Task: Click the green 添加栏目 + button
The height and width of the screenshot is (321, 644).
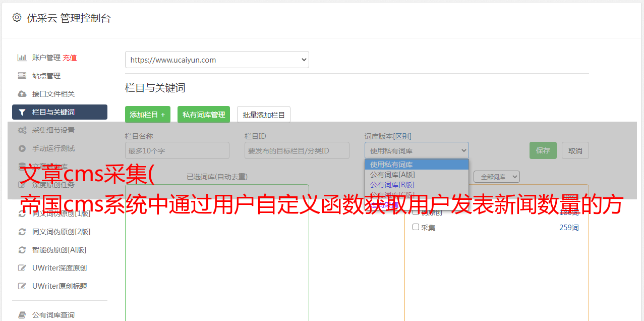Action: point(148,115)
